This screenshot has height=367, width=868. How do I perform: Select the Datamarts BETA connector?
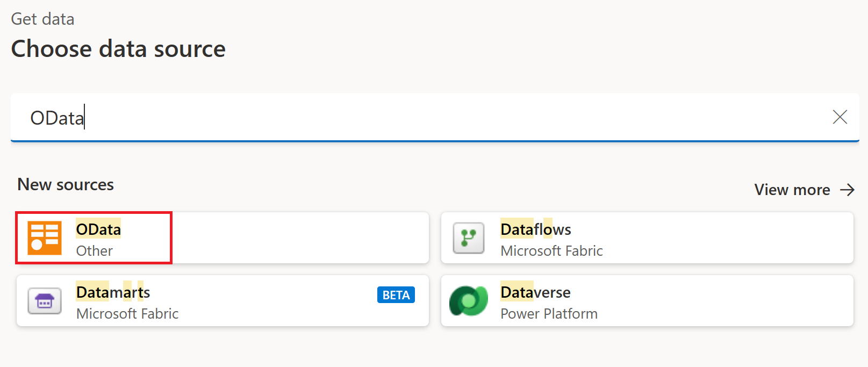point(215,301)
